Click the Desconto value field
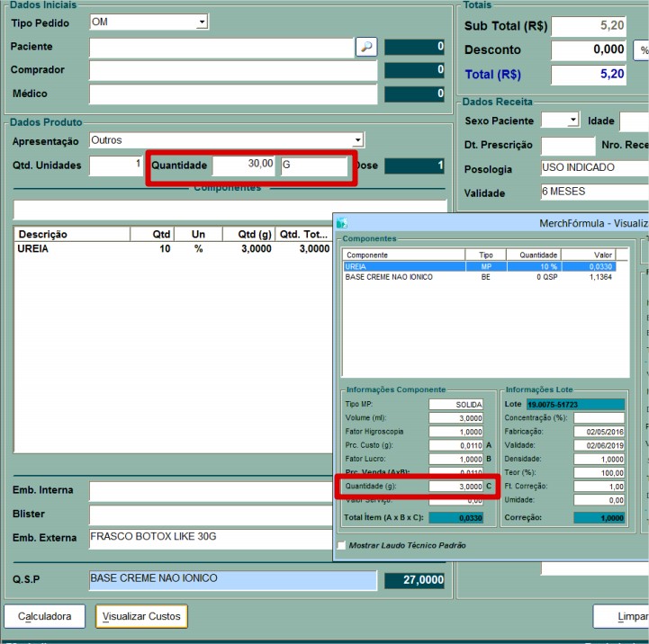Screen dimensions: 649x644 [589, 50]
